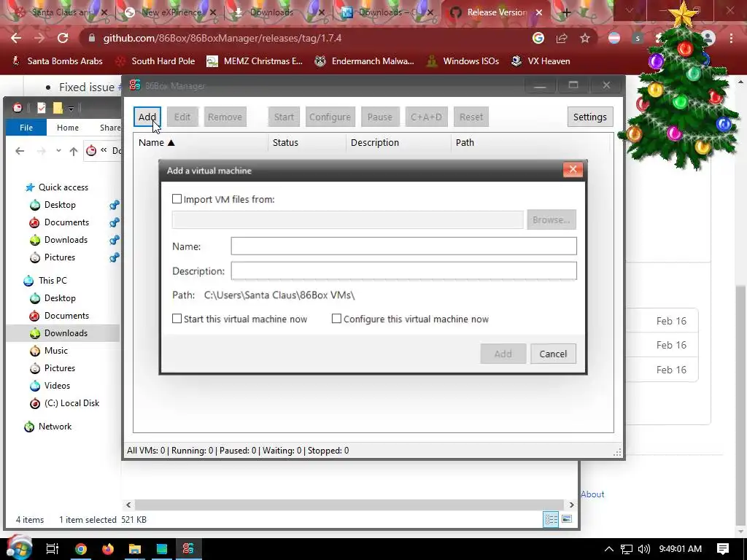The height and width of the screenshot is (560, 747).
Task: Switch to New eXPirience tab
Action: coord(171,12)
